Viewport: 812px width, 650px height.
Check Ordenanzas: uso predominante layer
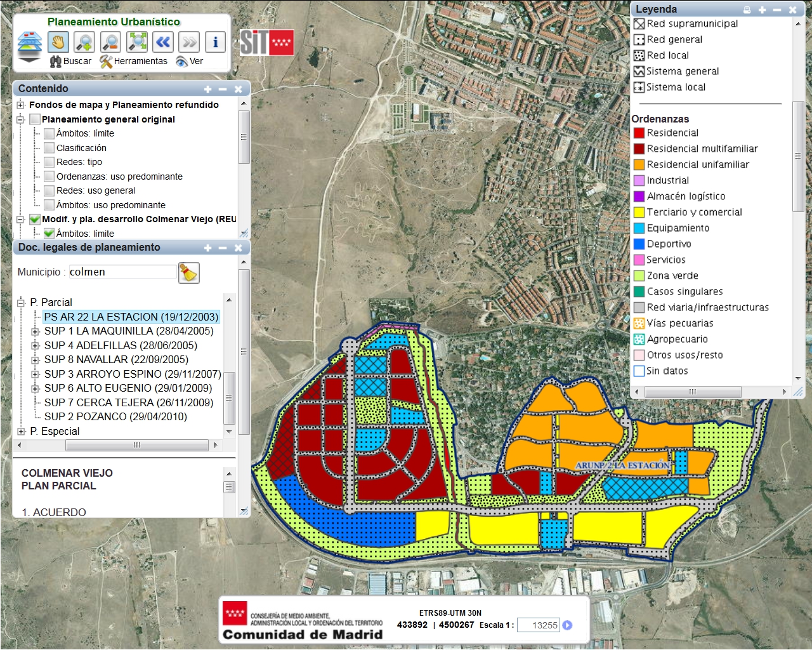pos(49,176)
